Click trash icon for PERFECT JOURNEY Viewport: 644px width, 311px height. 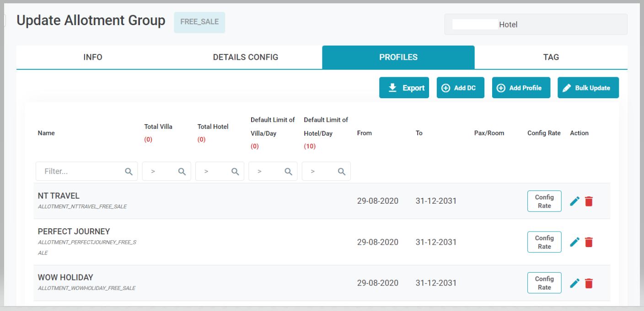point(589,242)
